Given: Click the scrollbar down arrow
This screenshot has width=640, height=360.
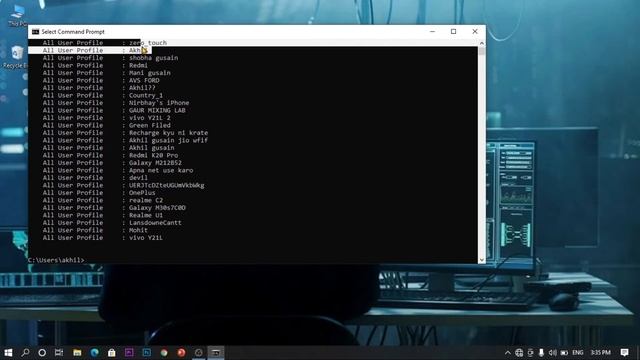Looking at the screenshot, I should [482, 260].
